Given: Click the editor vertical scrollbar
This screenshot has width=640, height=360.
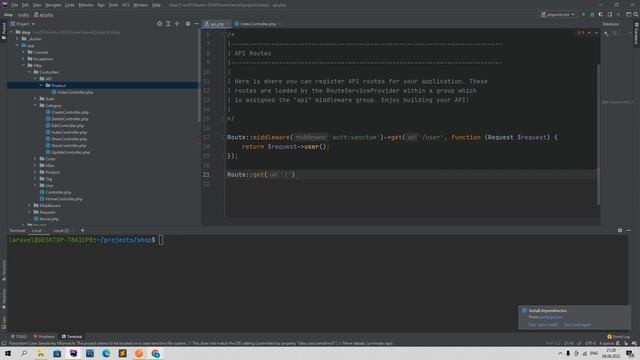Looking at the screenshot, I should click(x=598, y=135).
